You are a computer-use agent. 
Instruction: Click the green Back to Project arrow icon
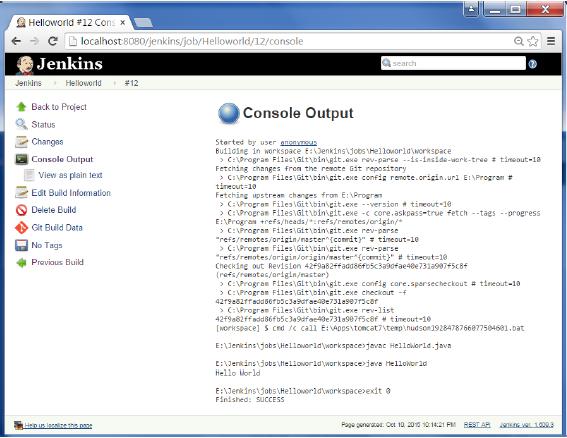click(x=21, y=107)
